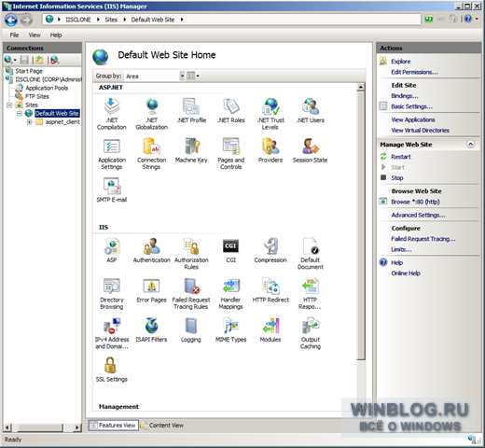This screenshot has width=485, height=448.
Task: Open the Output Caching feature
Action: tap(311, 333)
